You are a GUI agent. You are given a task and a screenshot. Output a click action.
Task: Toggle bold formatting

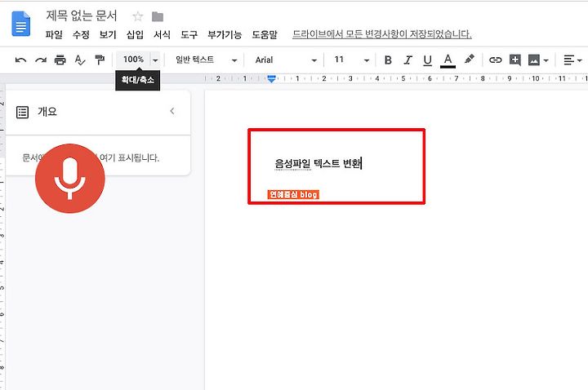(388, 60)
